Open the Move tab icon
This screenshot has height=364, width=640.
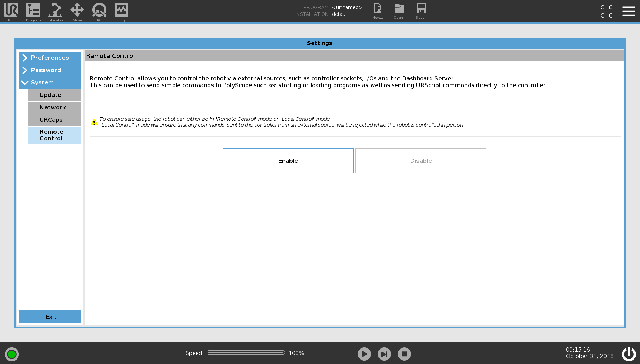(77, 12)
